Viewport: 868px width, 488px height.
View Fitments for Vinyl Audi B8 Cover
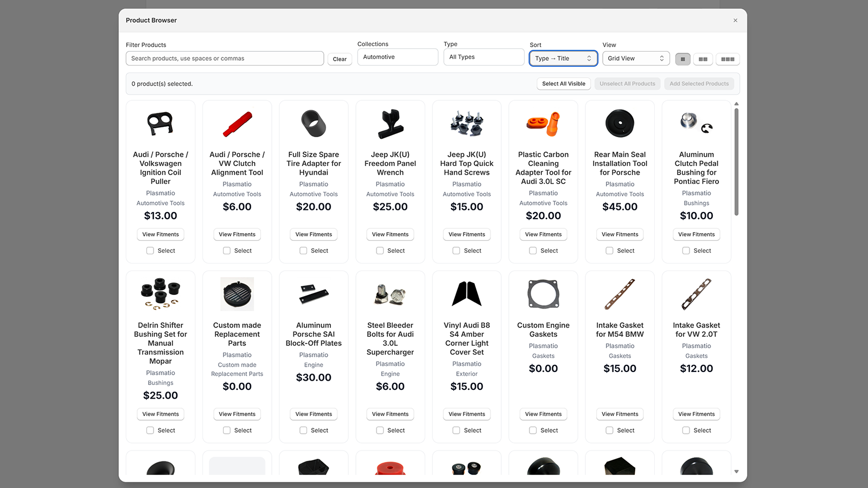pyautogui.click(x=467, y=414)
